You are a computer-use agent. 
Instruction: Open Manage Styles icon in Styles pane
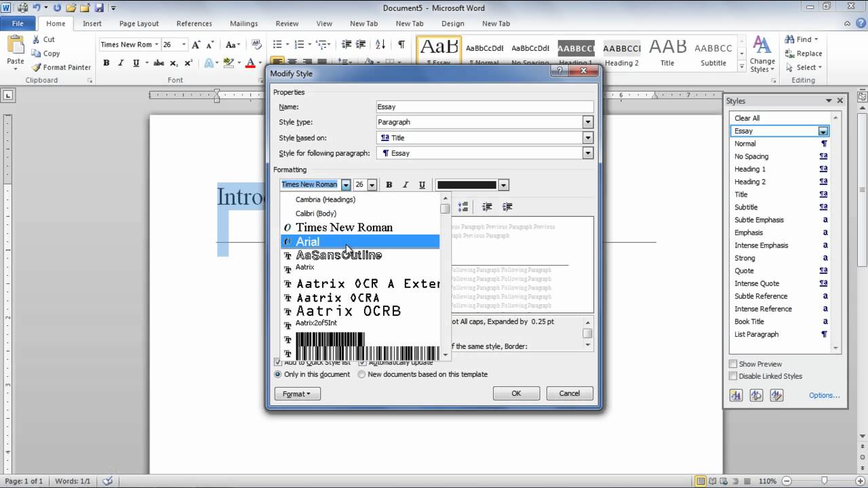[x=777, y=395]
